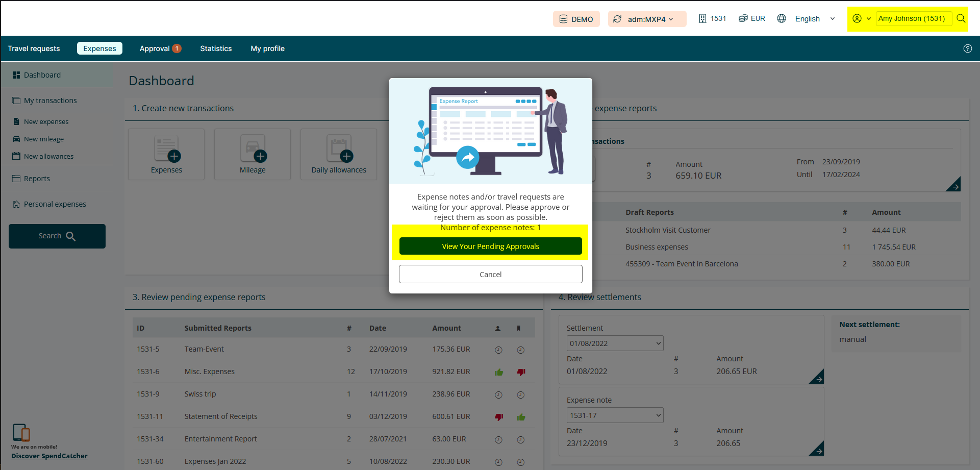
Task: Click the SpendCatcher mobile devices icon
Action: tap(21, 432)
